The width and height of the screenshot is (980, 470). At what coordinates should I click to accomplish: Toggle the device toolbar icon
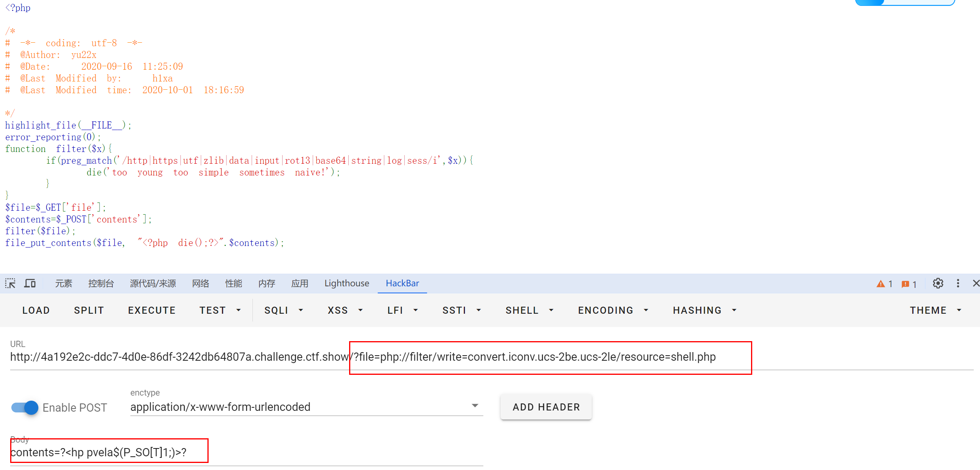click(x=30, y=283)
